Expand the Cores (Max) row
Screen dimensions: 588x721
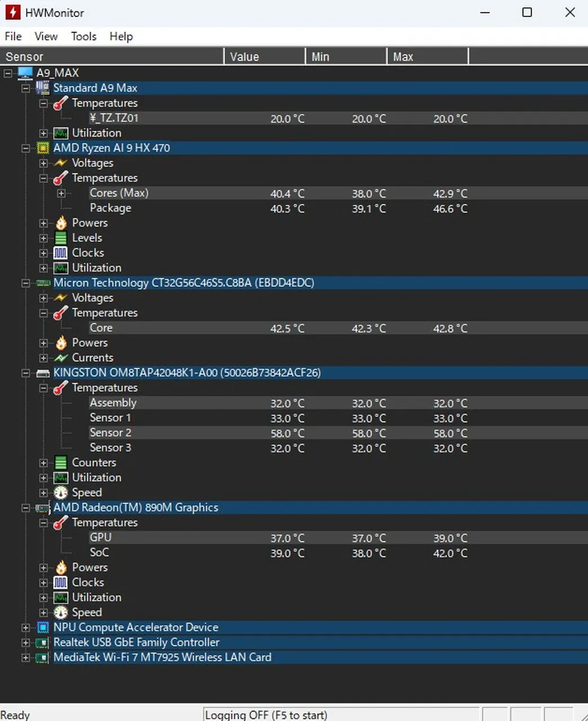61,193
